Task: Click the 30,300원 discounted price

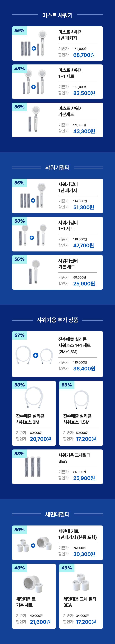Action: [x=84, y=554]
